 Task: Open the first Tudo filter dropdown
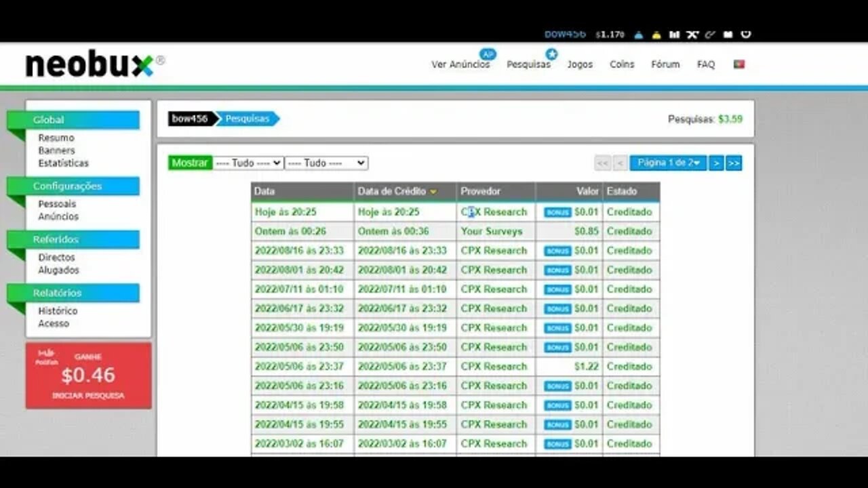click(x=248, y=163)
